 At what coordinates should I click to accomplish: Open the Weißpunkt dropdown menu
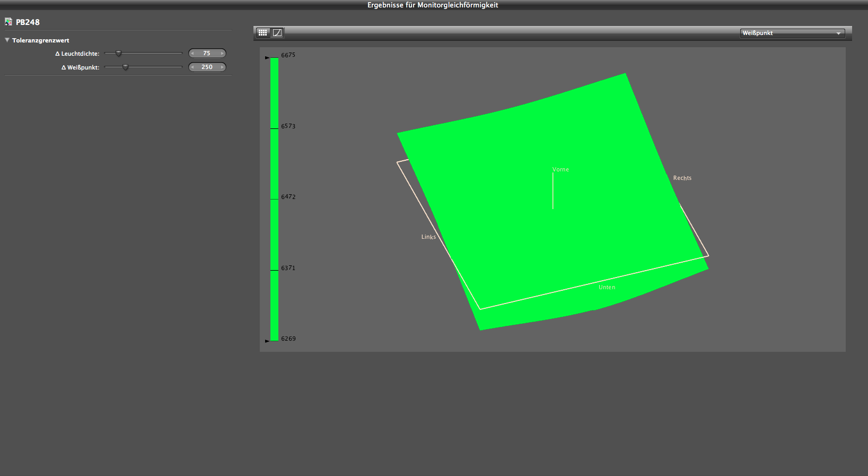pyautogui.click(x=792, y=33)
